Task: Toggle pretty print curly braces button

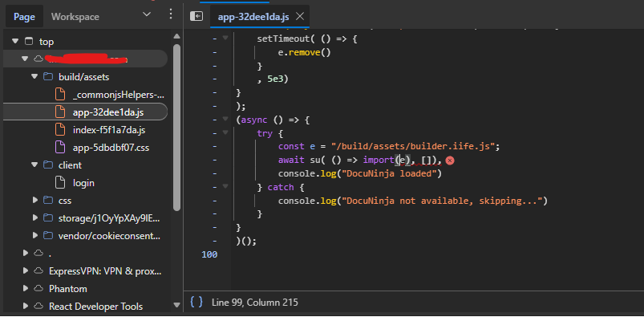Action: pyautogui.click(x=196, y=302)
